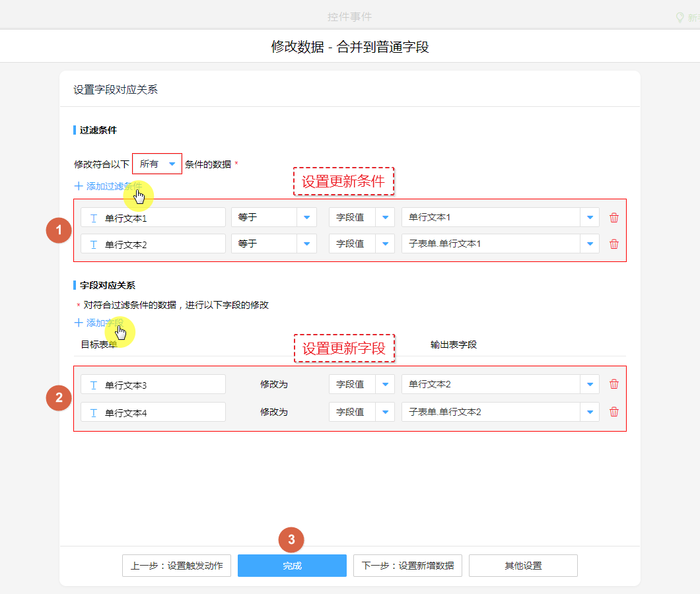Screen dimensions: 700x594
Task: Delete the 单行文本1 filter condition row
Action: 614,218
